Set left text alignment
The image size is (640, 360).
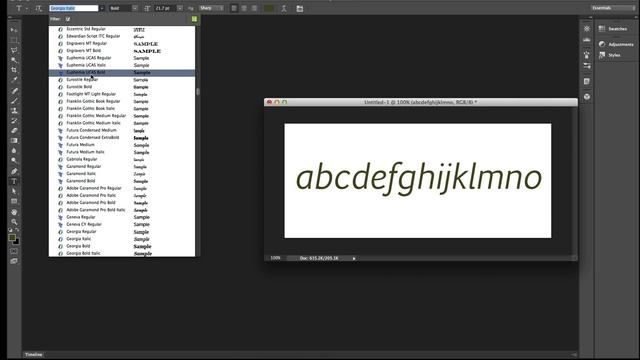[234, 8]
